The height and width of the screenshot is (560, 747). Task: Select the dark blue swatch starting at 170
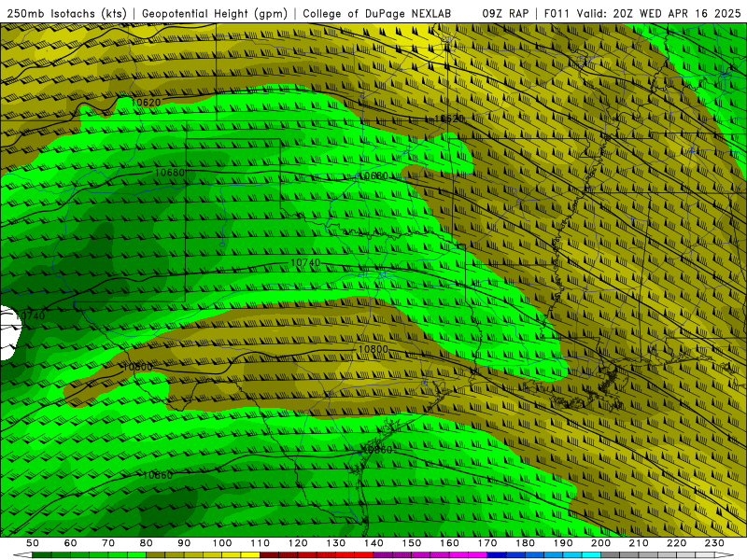(x=497, y=555)
